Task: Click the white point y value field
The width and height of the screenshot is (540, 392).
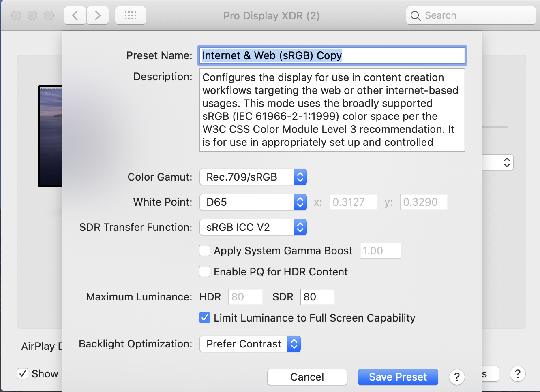Action: (x=424, y=202)
